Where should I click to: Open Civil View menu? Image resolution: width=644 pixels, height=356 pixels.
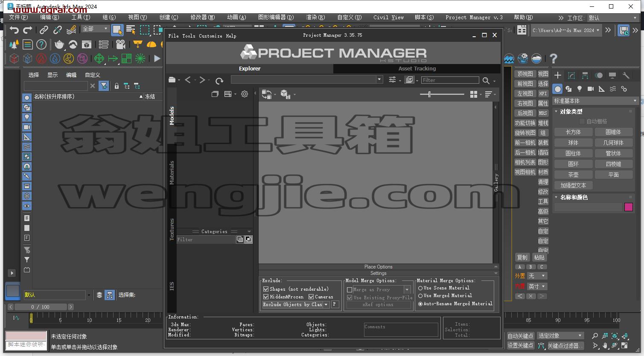(x=388, y=18)
